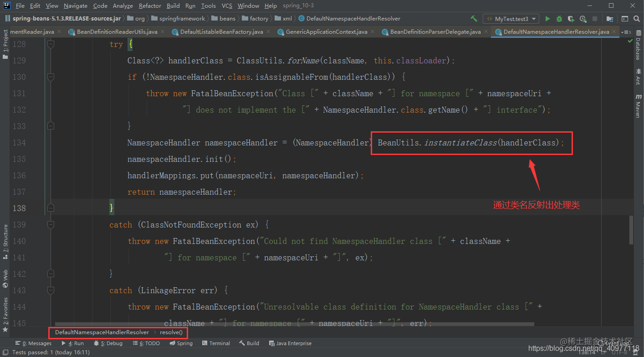The width and height of the screenshot is (644, 357).
Task: Open the Edit menu
Action: tap(35, 5)
